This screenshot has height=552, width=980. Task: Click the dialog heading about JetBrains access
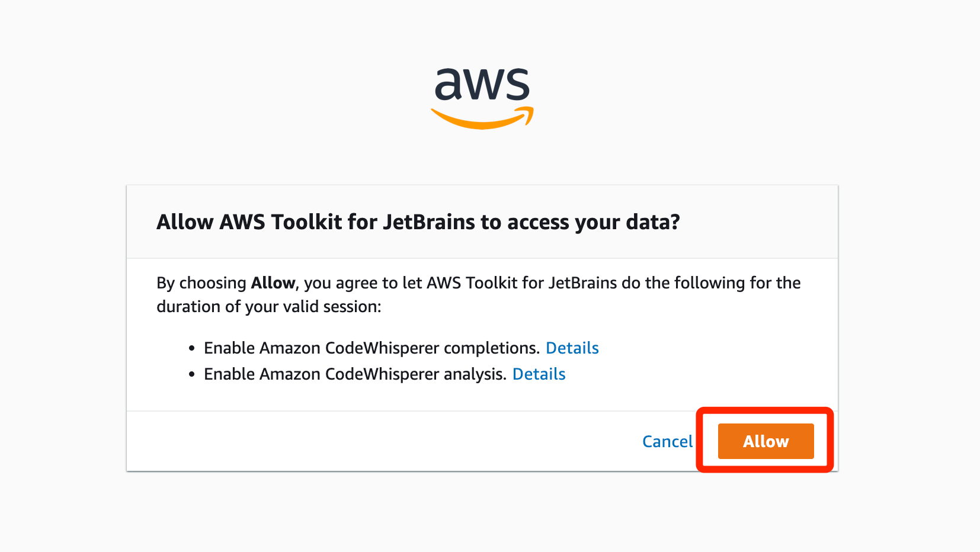point(418,222)
